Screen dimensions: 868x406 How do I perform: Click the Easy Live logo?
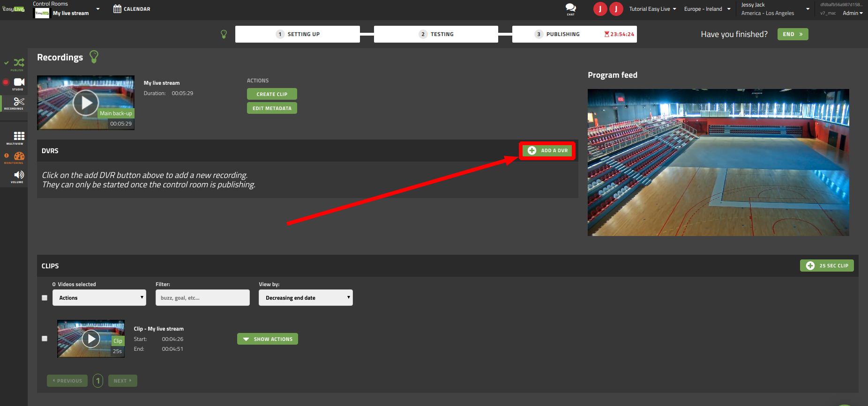coord(13,9)
